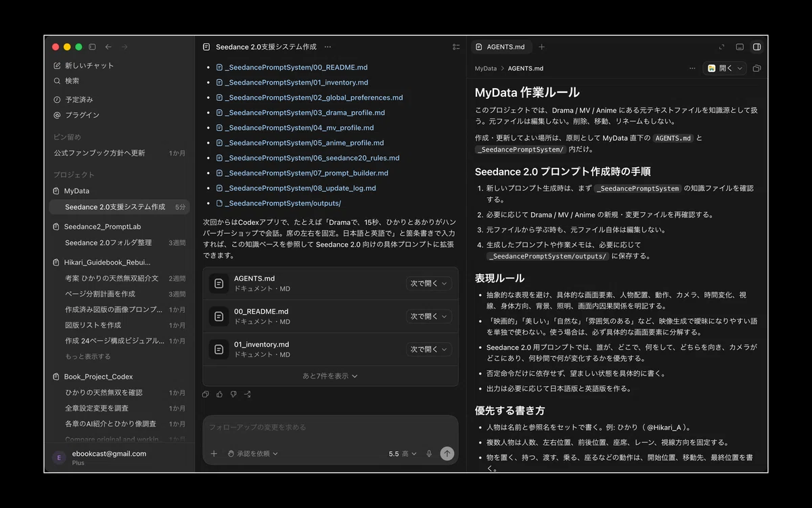Click the microphone dictation icon
Image resolution: width=812 pixels, height=508 pixels.
429,454
